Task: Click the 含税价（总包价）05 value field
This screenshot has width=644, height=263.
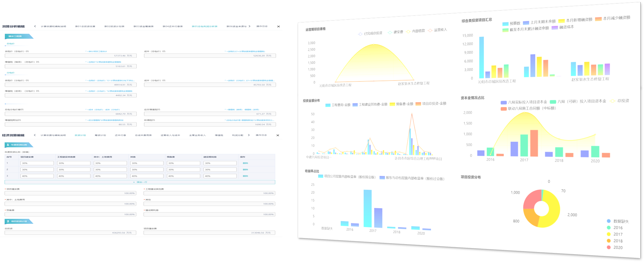Action: (71, 56)
